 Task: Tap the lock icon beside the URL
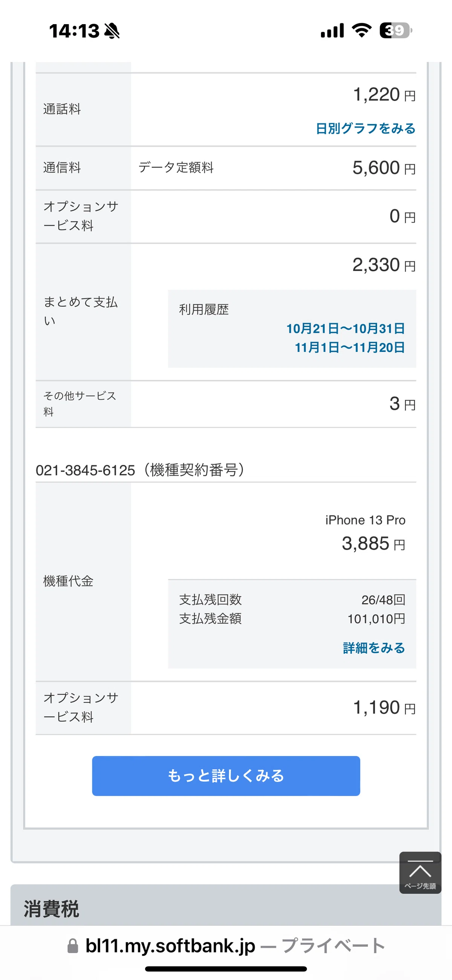coord(73,946)
